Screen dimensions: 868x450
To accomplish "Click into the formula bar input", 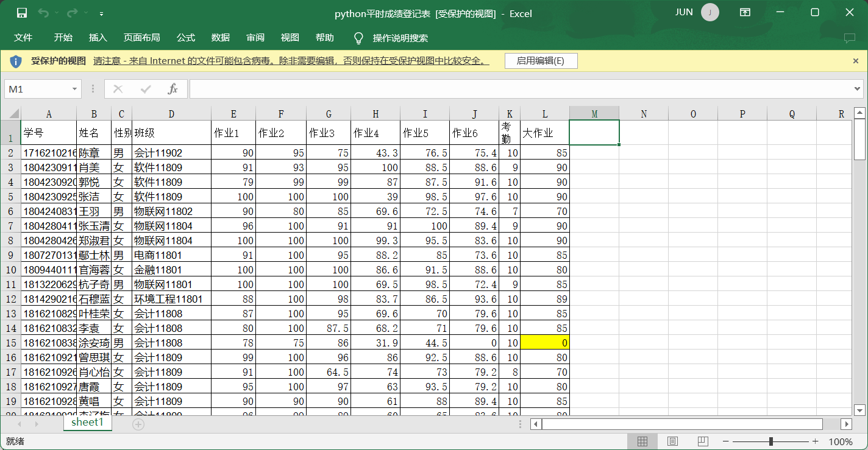I will [521, 89].
